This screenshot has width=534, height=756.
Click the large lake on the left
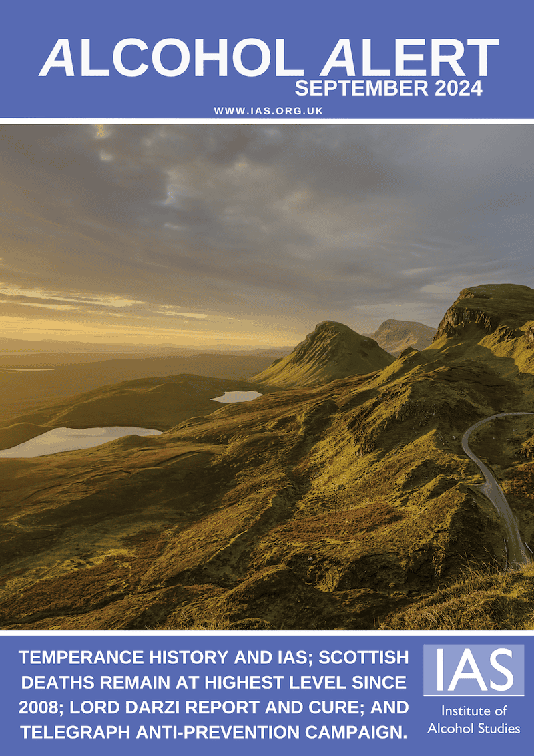coord(73,441)
